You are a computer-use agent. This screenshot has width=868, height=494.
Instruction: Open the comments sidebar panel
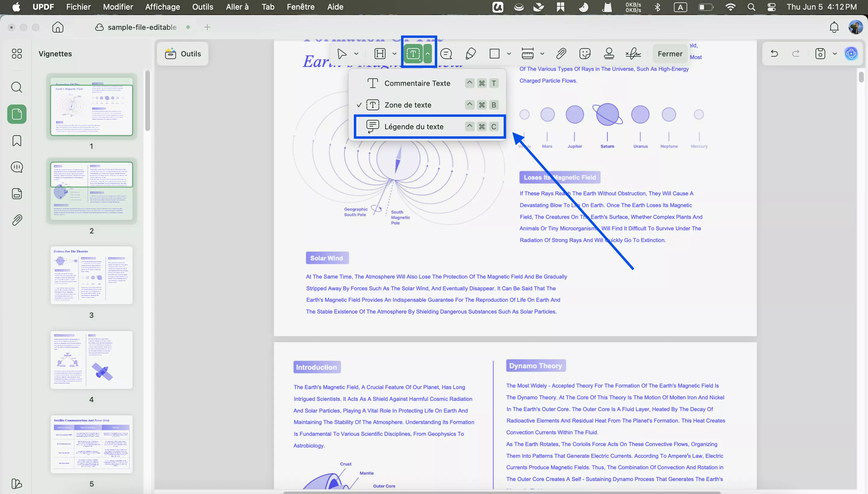click(x=17, y=167)
